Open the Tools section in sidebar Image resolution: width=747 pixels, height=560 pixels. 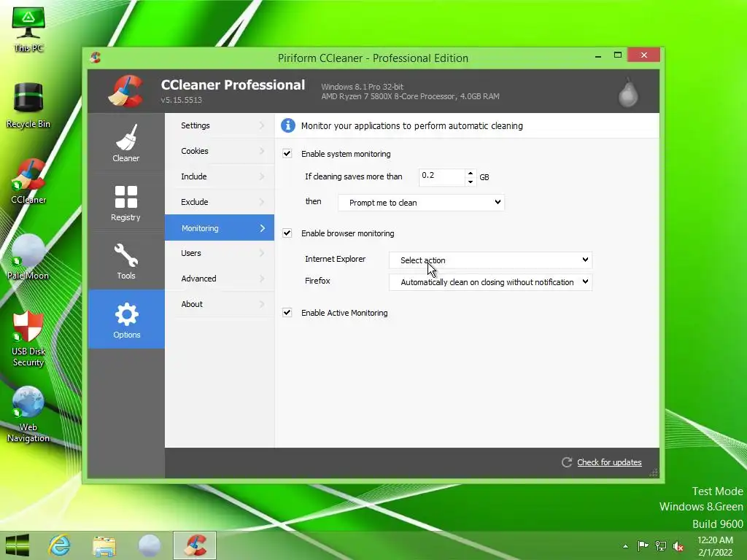(126, 261)
